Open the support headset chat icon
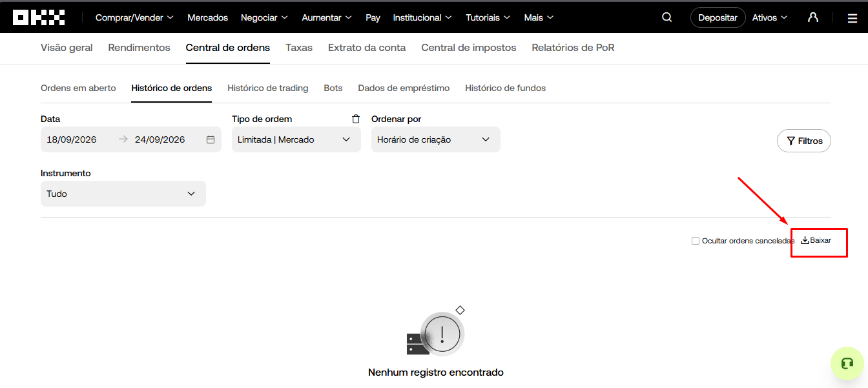 coord(847,363)
